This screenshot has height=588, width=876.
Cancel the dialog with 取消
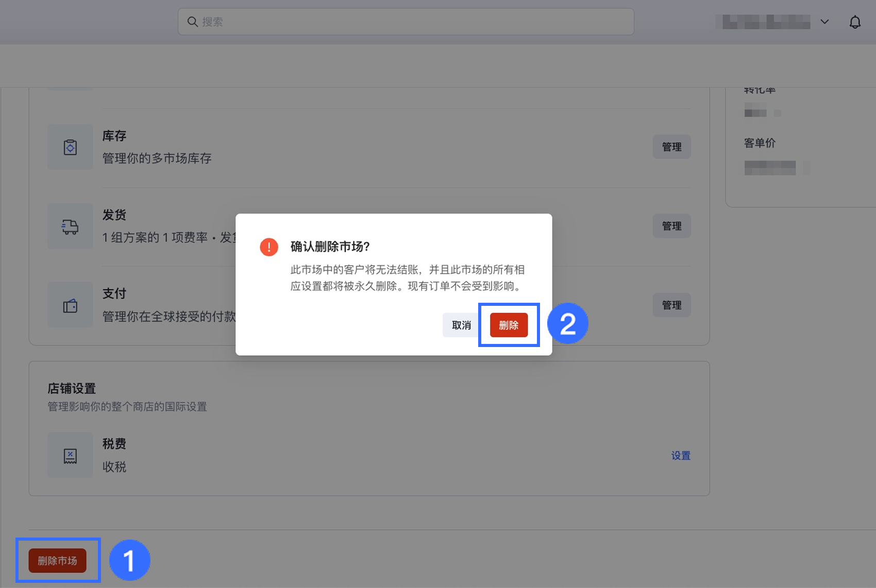coord(461,325)
